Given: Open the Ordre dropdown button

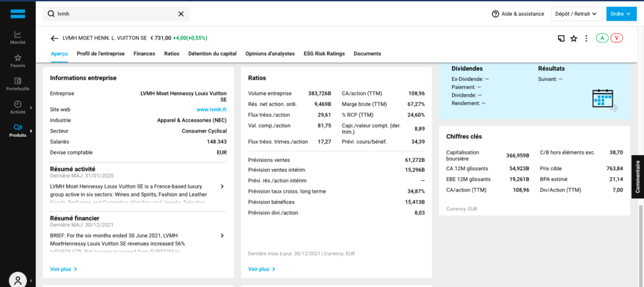Looking at the screenshot, I should 621,14.
